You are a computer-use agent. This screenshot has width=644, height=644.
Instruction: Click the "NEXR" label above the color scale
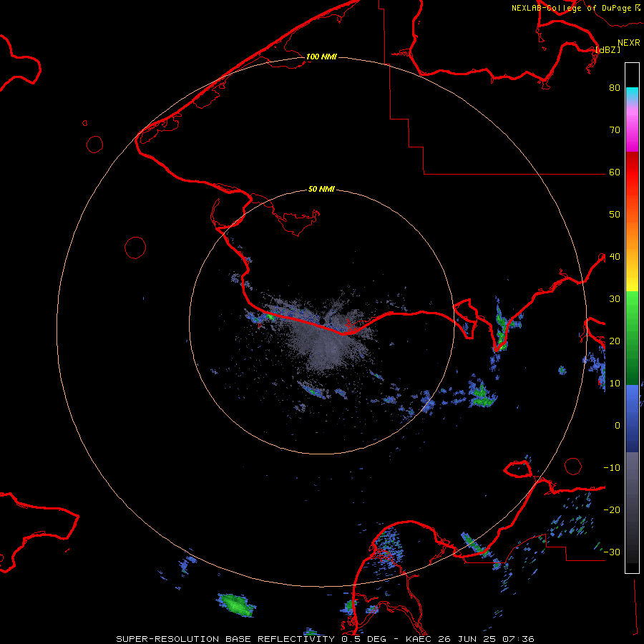[x=629, y=43]
